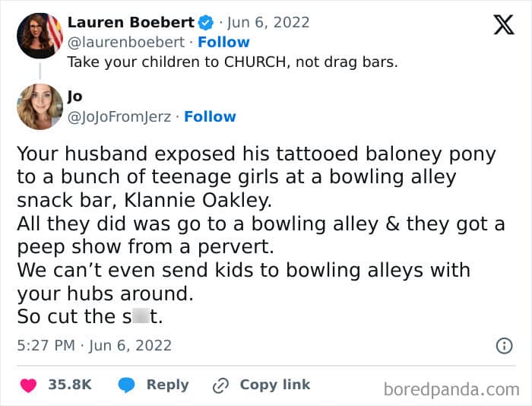The width and height of the screenshot is (532, 406).
Task: Open the Jo display name
Action: (x=74, y=97)
